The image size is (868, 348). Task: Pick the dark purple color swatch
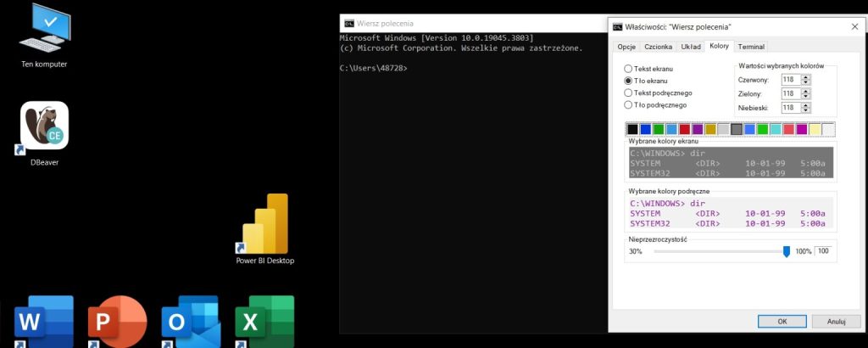click(x=698, y=129)
